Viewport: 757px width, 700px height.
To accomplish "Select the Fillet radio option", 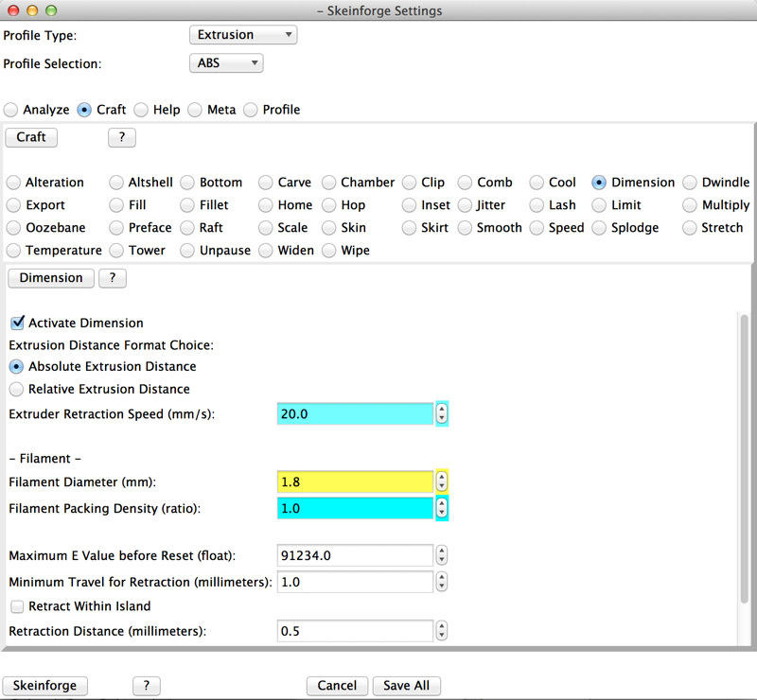I will pyautogui.click(x=187, y=205).
